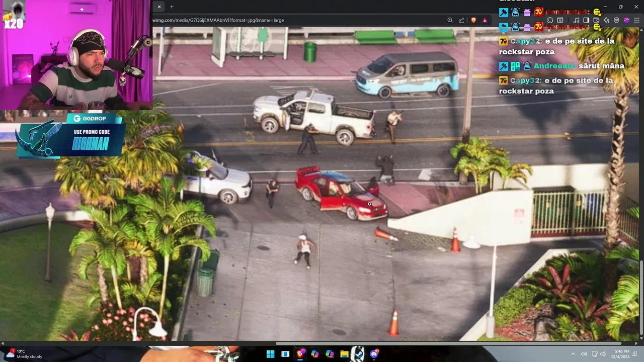Image resolution: width=644 pixels, height=362 pixels.
Task: Click the zoom magnifier icon in the address bar
Action: [x=450, y=20]
